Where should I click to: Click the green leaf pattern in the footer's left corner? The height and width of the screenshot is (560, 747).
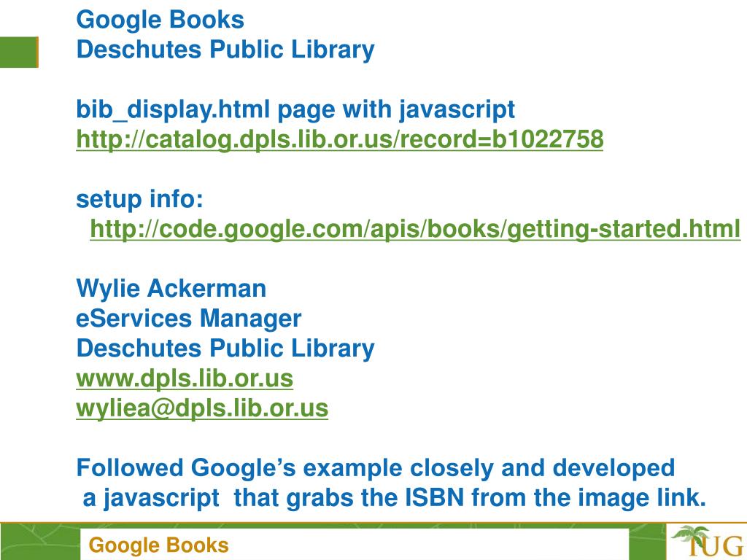(x=40, y=542)
